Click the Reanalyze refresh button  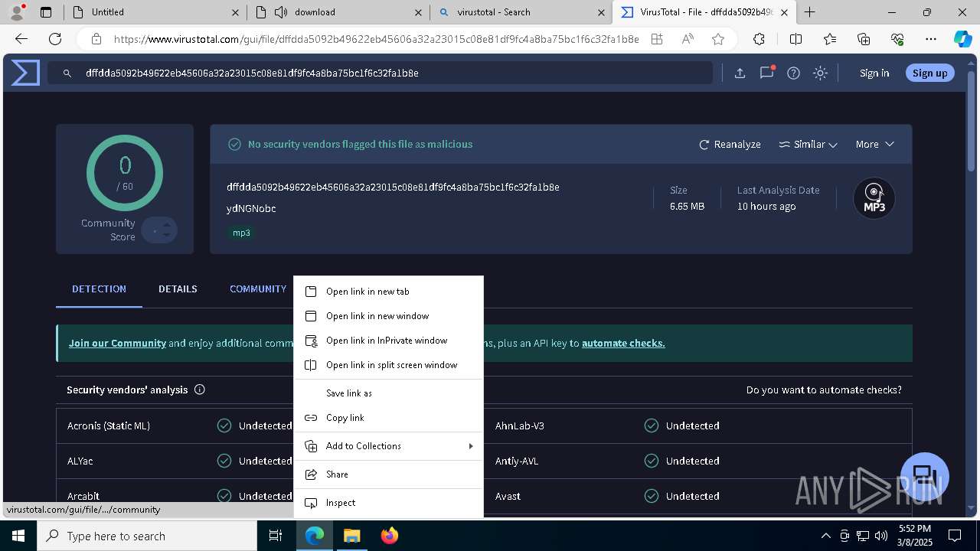point(730,144)
